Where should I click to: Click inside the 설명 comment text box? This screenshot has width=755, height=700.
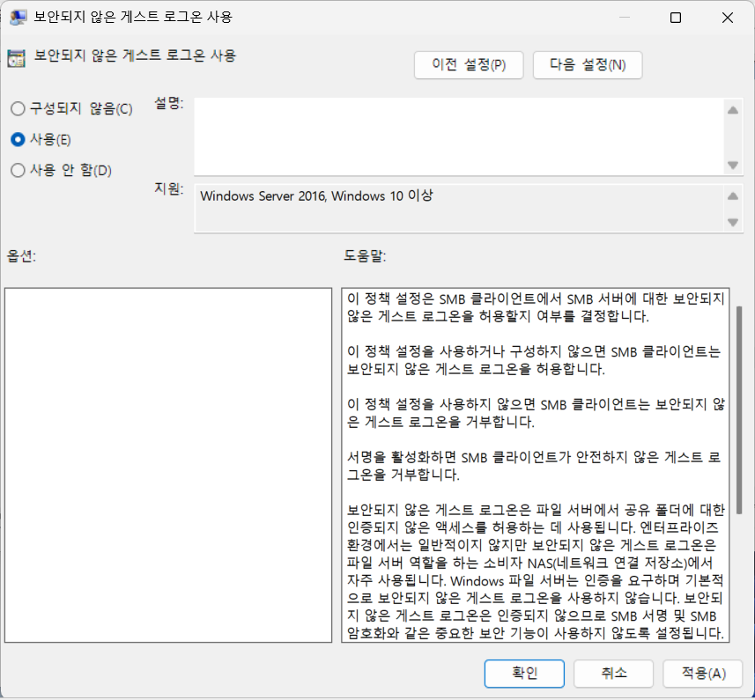coord(457,136)
